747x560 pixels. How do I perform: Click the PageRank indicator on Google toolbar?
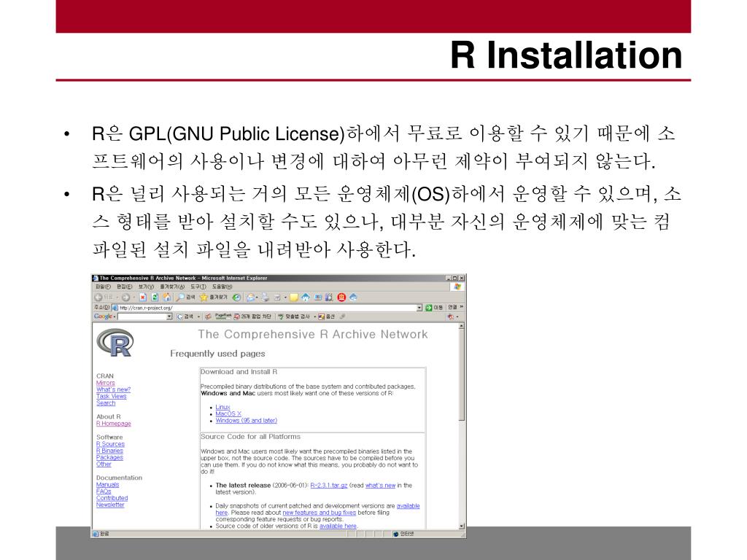coord(223,316)
